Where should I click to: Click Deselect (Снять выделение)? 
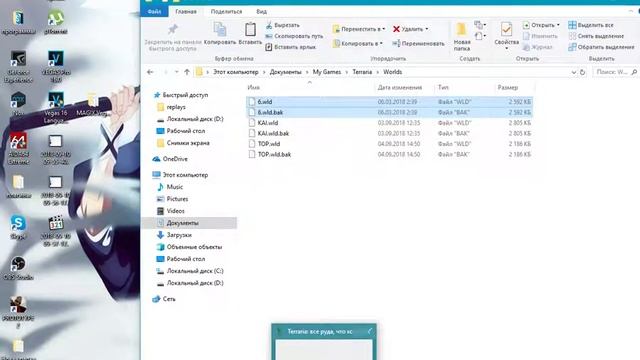(x=596, y=36)
